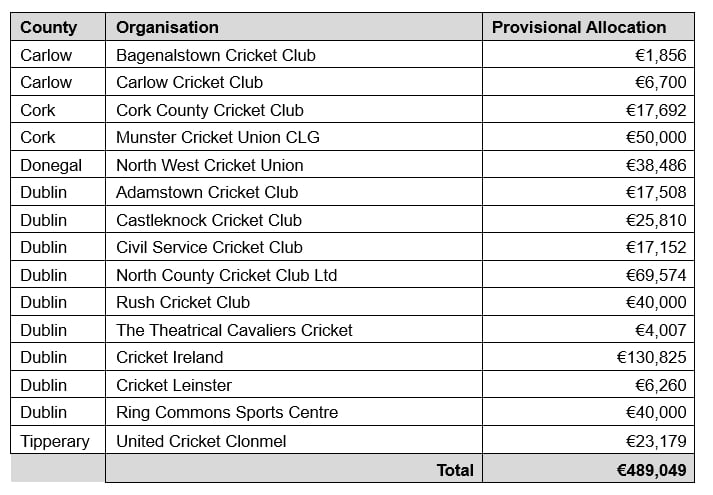Click the Adamstown Cricket Club cell

coord(206,192)
